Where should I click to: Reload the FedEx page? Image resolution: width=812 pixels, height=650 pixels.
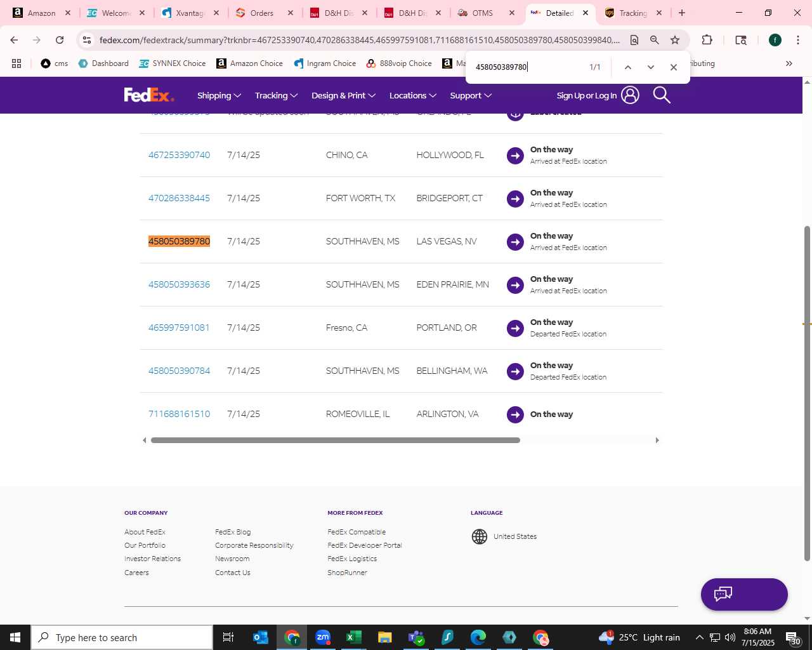click(60, 40)
